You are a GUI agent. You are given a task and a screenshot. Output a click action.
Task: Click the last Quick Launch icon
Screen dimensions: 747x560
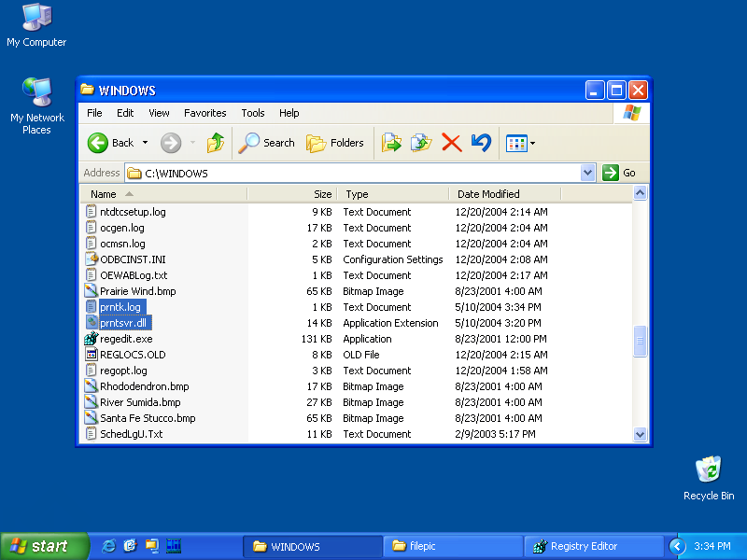tap(174, 546)
